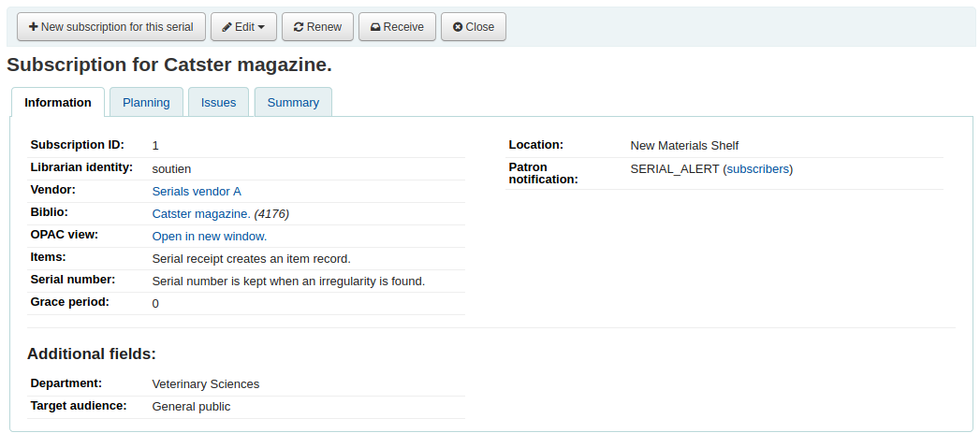Click the New Materials Shelf location text
980x433 pixels.
point(684,146)
